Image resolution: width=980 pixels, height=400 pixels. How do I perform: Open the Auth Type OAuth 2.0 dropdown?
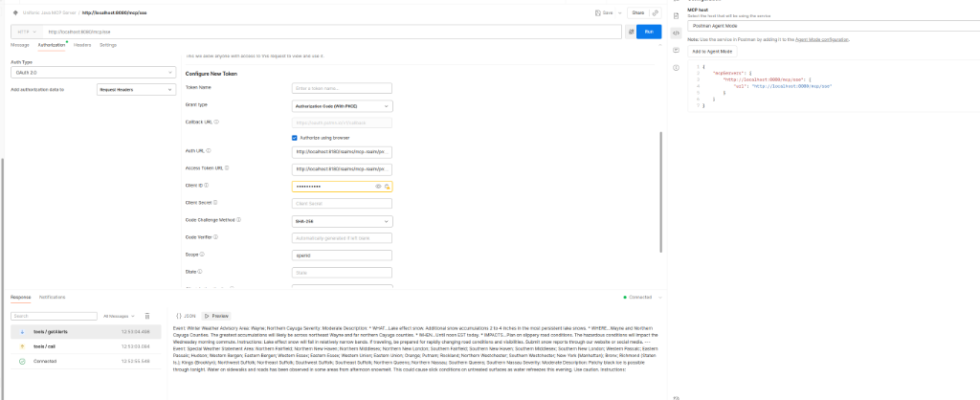point(93,73)
